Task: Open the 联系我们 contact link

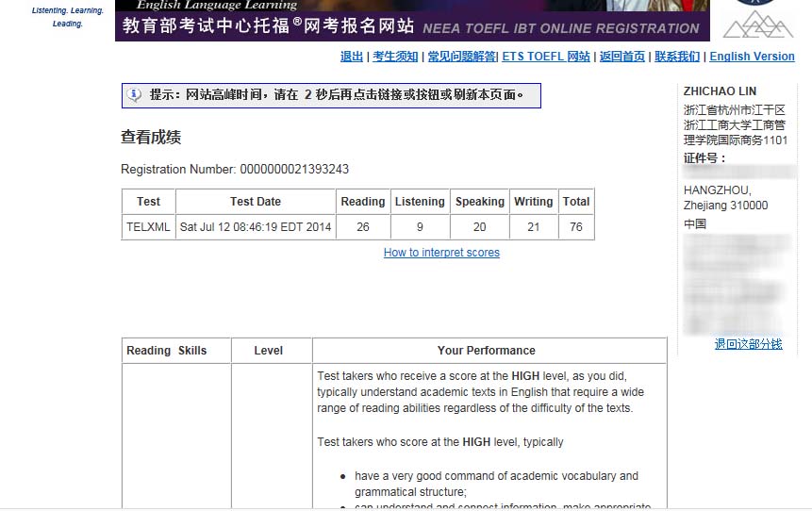Action: coord(677,57)
